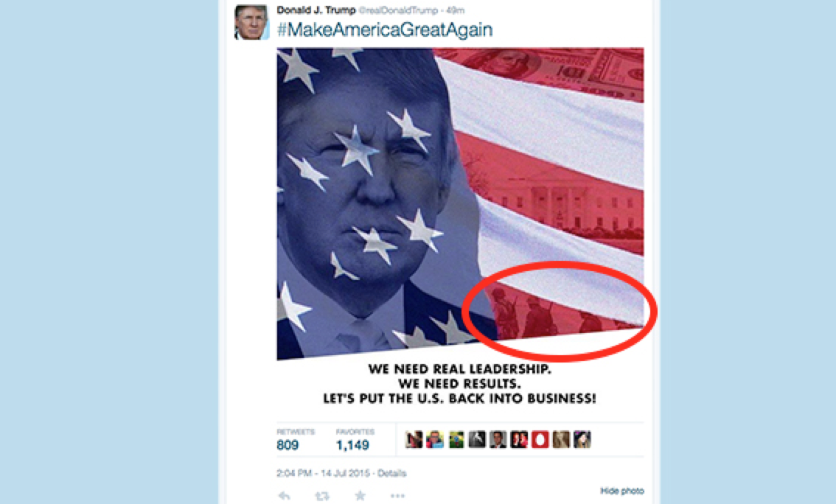The height and width of the screenshot is (504, 836).
Task: Open the three-dots more options menu
Action: coord(397,496)
